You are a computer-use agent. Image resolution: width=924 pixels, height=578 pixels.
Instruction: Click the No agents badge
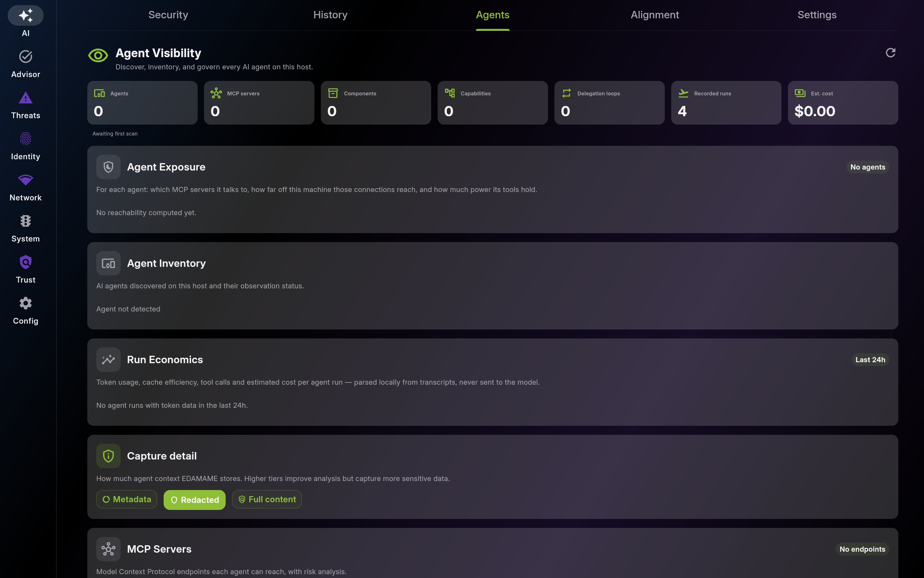pos(868,167)
